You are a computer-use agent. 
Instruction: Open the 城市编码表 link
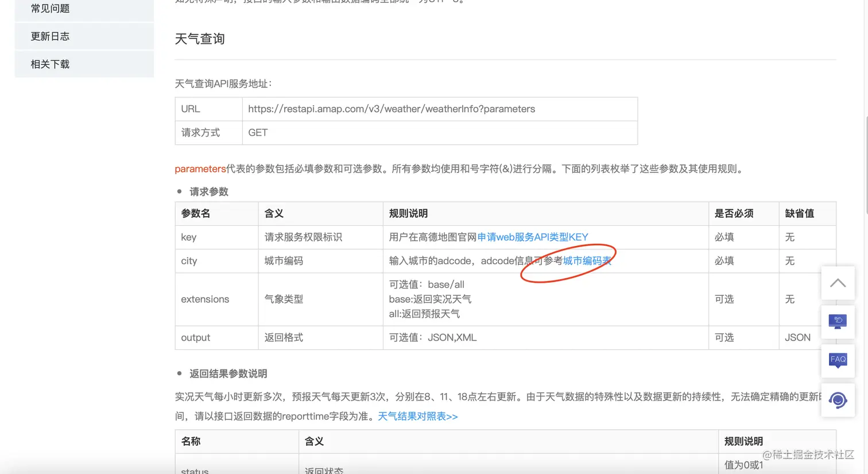click(x=587, y=261)
